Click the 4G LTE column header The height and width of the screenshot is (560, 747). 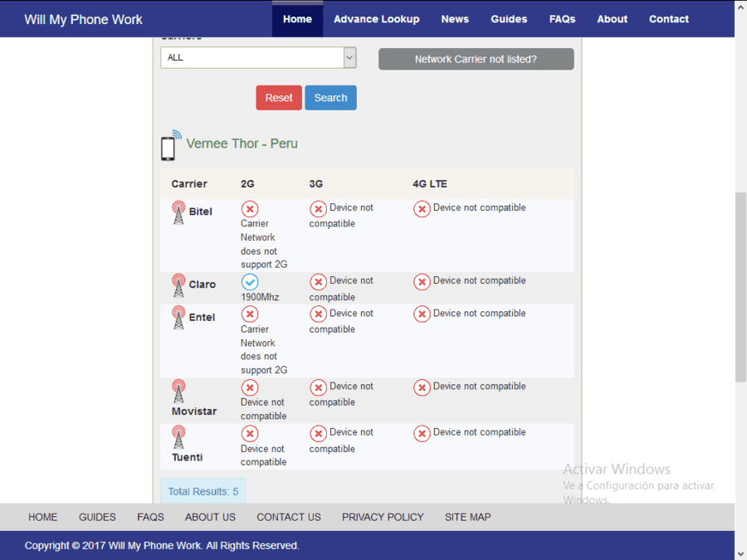tap(430, 184)
